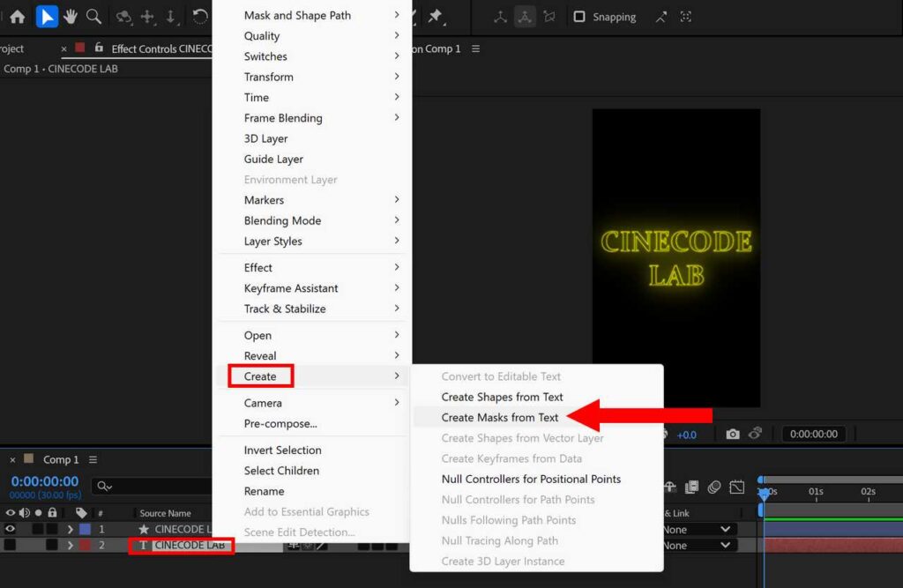The image size is (903, 588).
Task: Enable the Snapping checkbox
Action: tap(579, 17)
